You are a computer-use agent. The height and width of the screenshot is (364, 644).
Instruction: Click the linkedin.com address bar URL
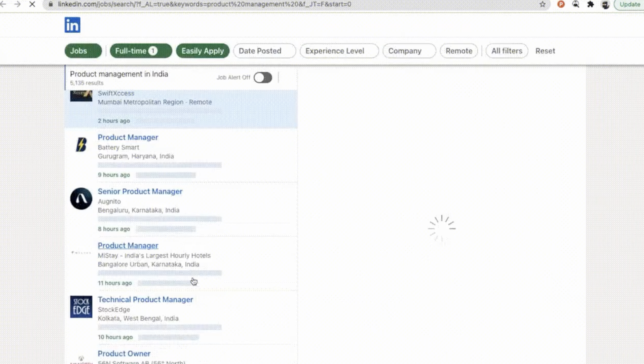click(x=204, y=4)
